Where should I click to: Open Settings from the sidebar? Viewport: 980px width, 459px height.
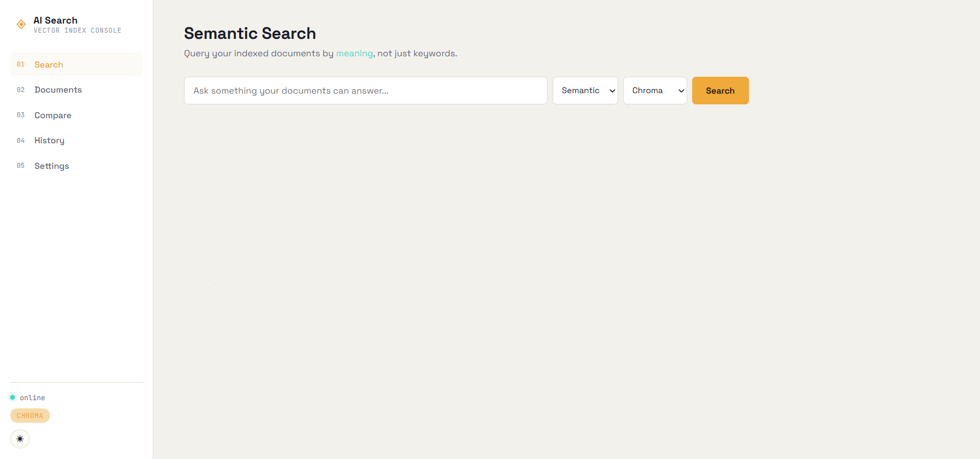76,166
